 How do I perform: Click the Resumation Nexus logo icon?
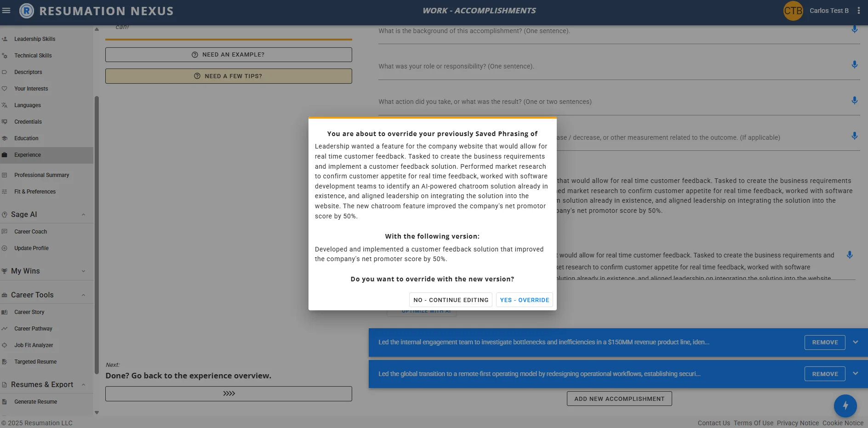27,11
